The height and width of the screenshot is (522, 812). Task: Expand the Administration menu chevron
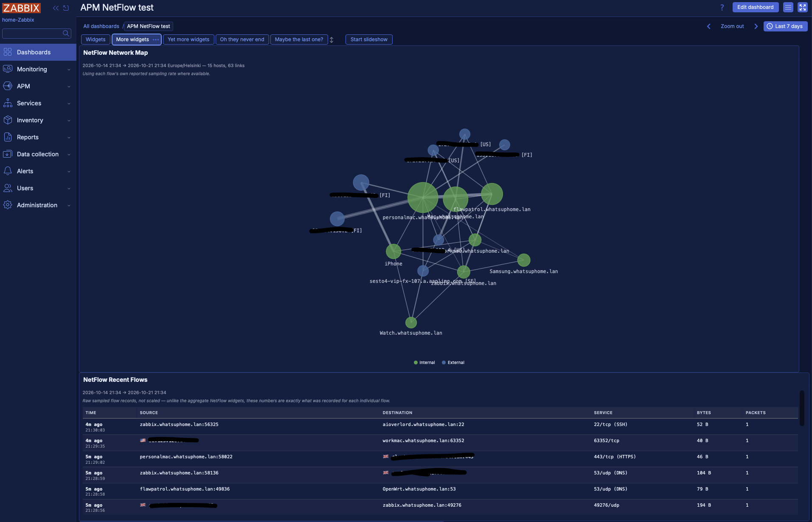(x=69, y=206)
